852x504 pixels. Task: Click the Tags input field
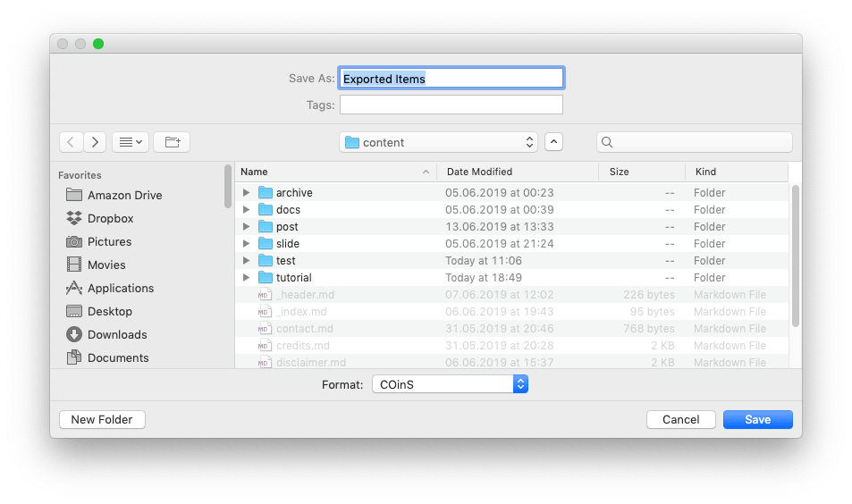(451, 105)
